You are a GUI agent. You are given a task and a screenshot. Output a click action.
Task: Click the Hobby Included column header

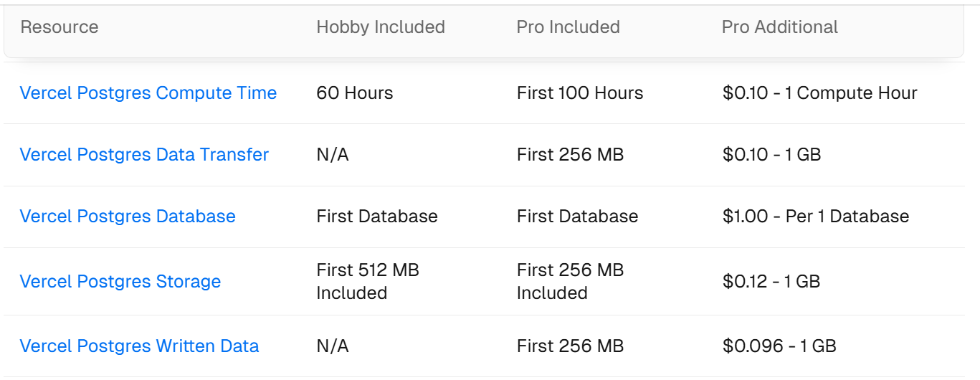coord(381,27)
